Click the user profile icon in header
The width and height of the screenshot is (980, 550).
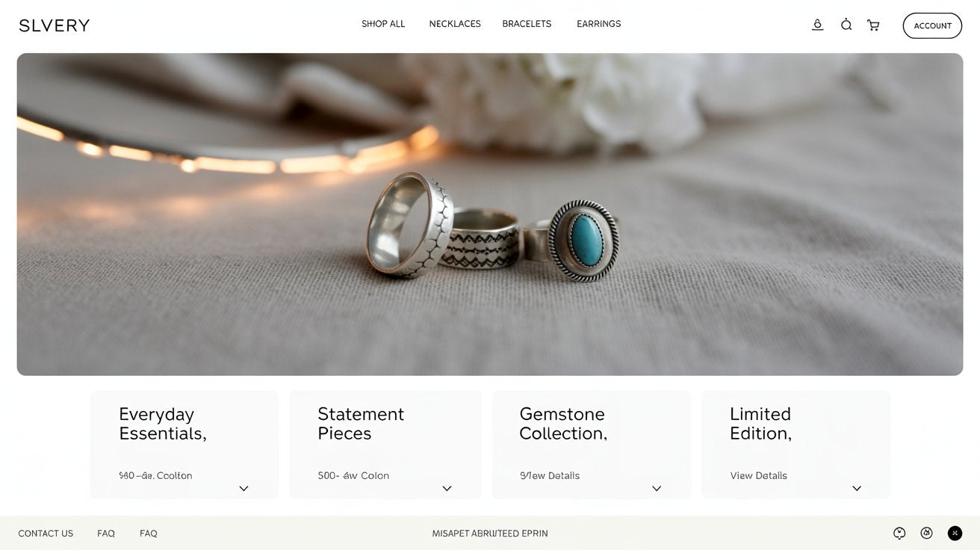(817, 25)
